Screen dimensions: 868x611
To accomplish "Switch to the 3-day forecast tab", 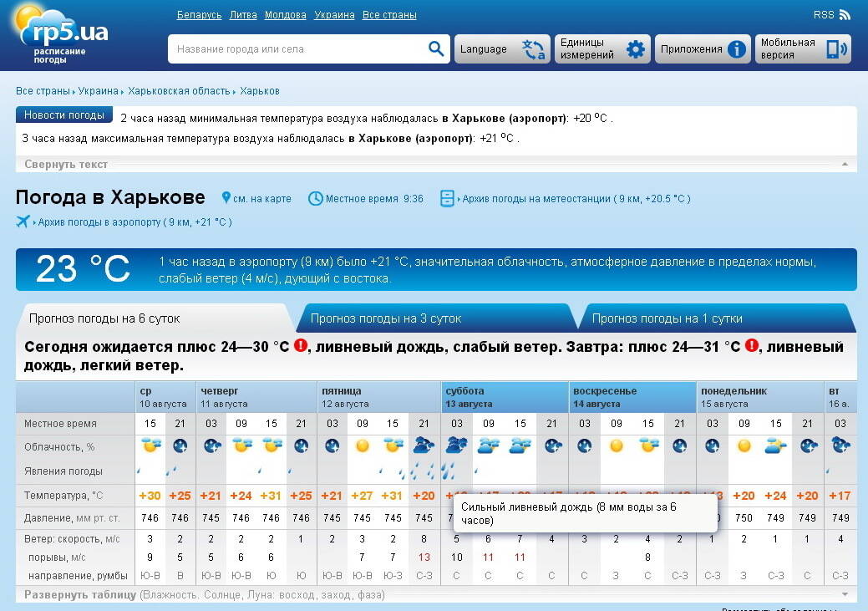I will click(x=386, y=318).
